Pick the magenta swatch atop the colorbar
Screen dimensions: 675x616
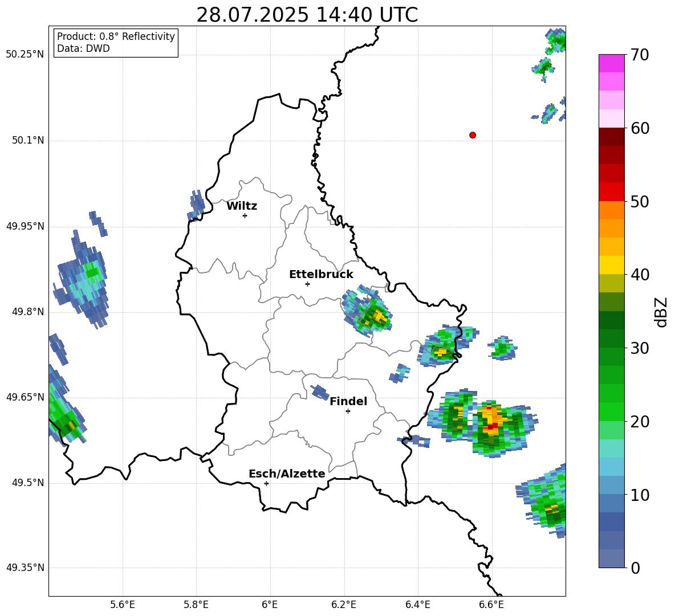pos(611,64)
